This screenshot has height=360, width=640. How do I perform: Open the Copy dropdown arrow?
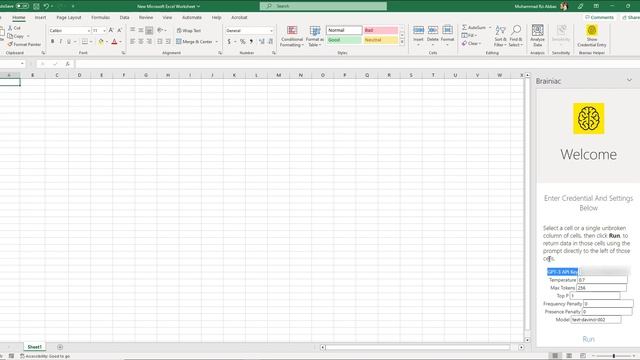click(x=28, y=36)
